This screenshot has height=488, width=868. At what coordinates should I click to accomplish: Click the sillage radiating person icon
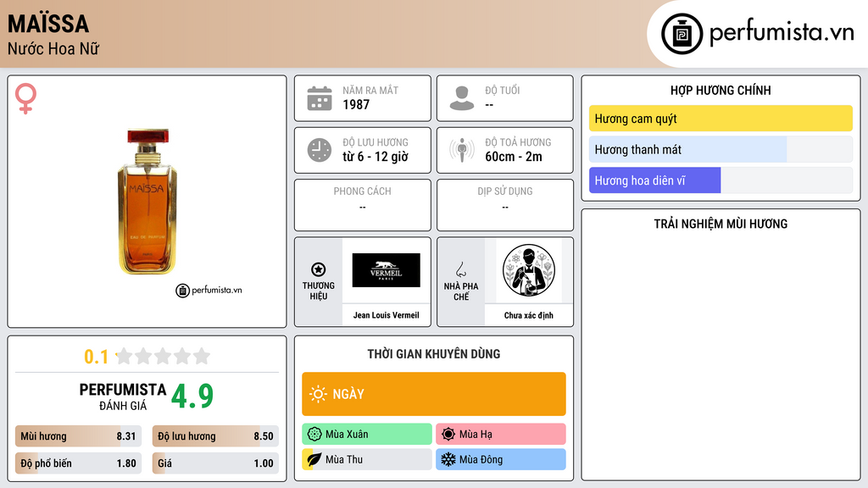tap(462, 150)
